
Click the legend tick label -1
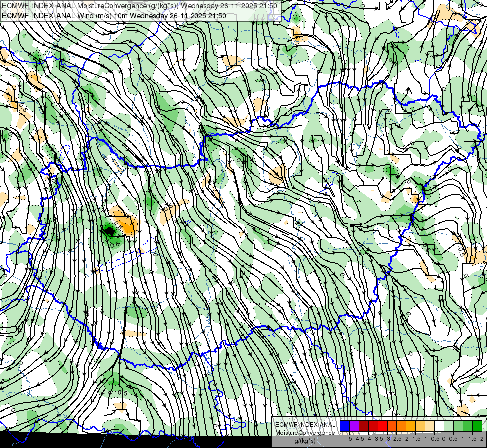click(x=425, y=439)
